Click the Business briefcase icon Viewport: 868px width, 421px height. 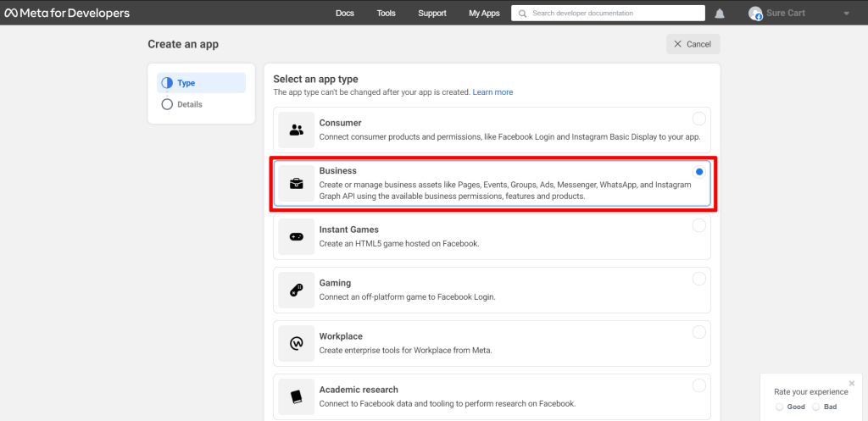(296, 184)
